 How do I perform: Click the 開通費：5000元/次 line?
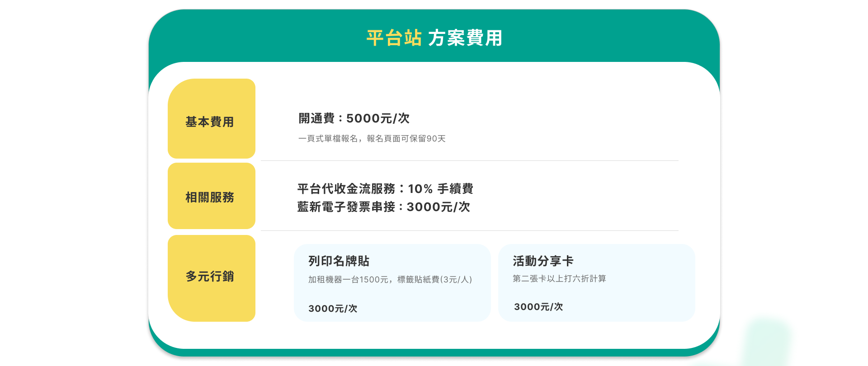click(354, 118)
